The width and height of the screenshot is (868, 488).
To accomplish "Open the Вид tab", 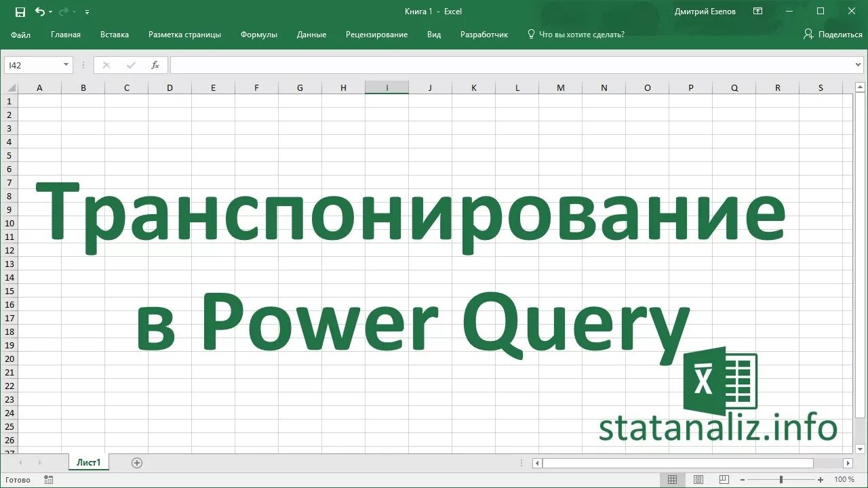I will pyautogui.click(x=434, y=35).
